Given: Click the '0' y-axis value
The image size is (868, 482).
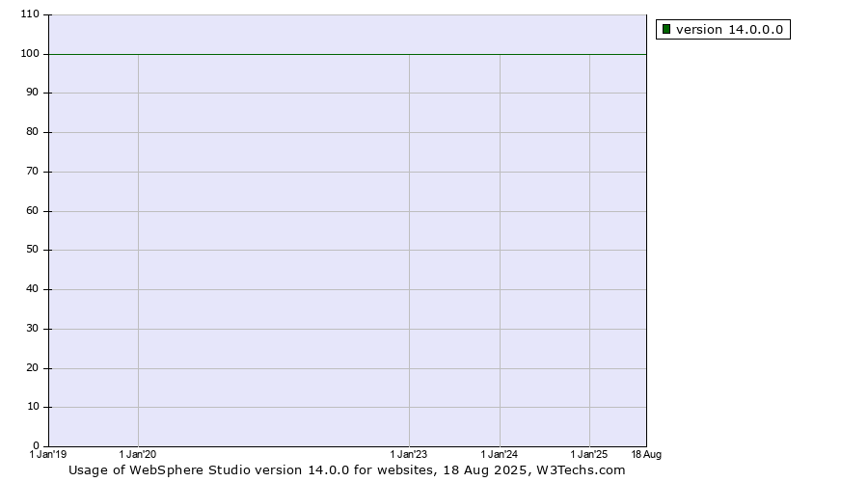Looking at the screenshot, I should tap(36, 445).
